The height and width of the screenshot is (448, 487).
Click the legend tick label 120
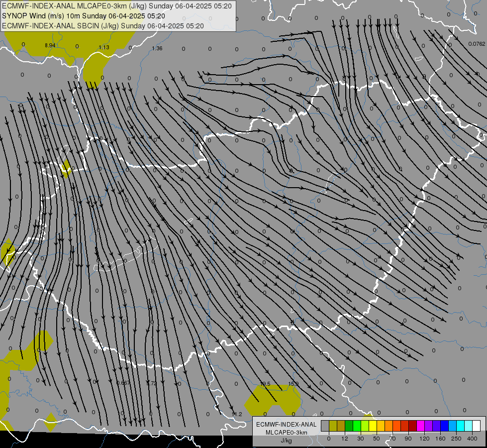(425, 439)
